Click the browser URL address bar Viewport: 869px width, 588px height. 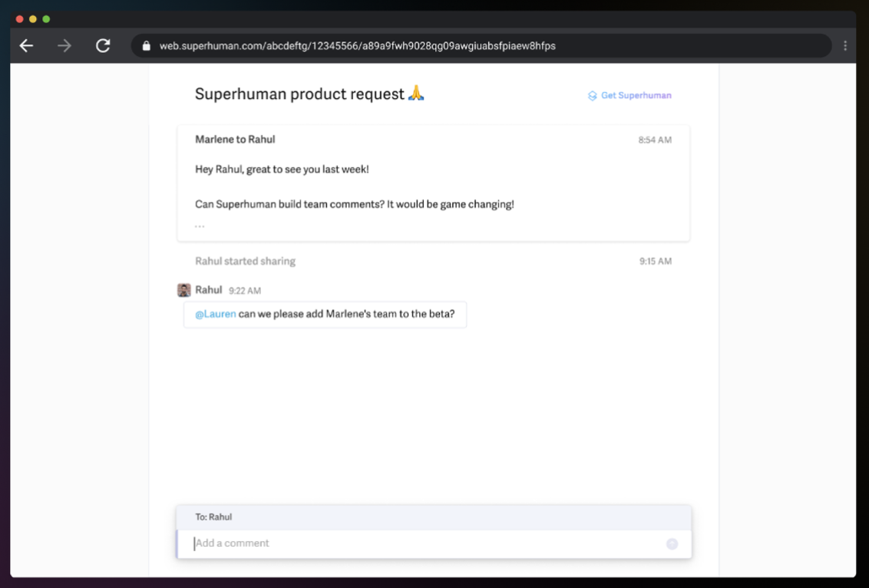pos(481,46)
